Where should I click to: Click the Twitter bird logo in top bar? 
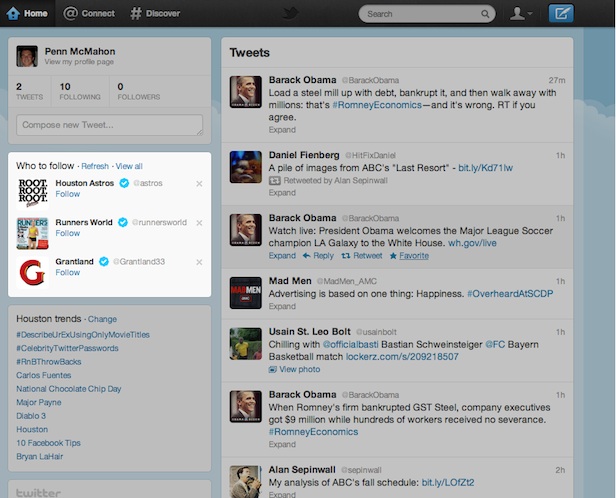click(x=291, y=14)
